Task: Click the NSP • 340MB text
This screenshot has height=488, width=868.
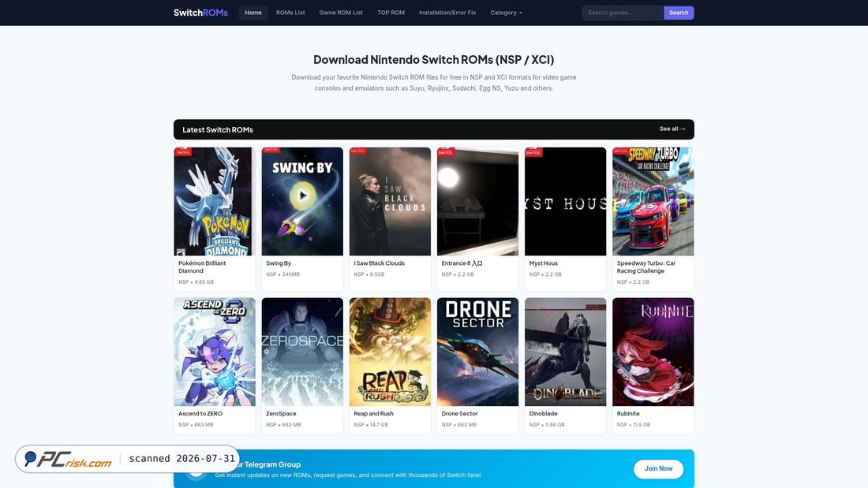Action: coord(282,274)
